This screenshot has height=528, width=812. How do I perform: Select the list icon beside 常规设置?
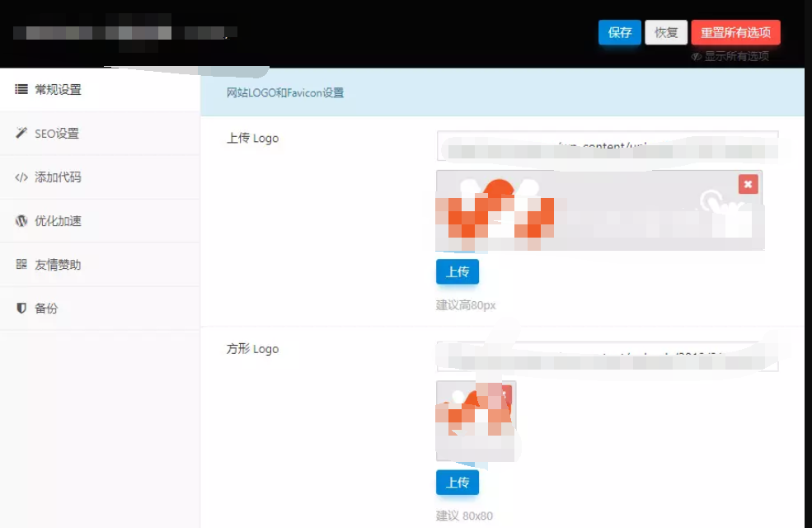21,89
